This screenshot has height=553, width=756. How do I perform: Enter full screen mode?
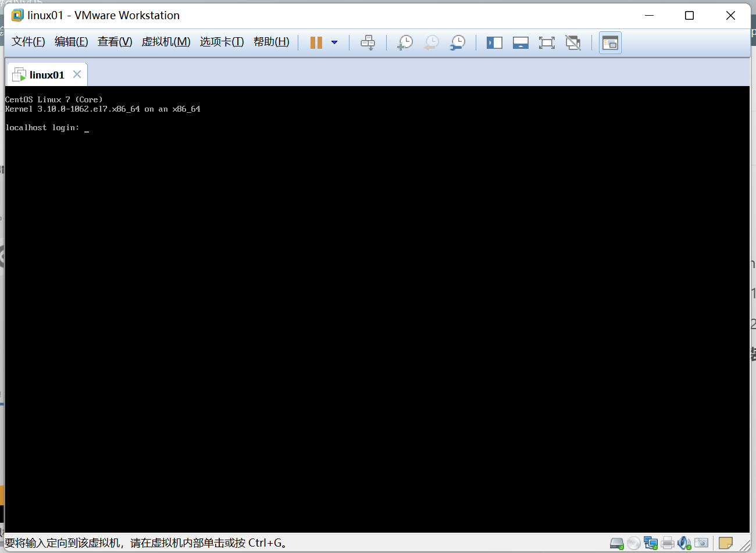tap(547, 42)
